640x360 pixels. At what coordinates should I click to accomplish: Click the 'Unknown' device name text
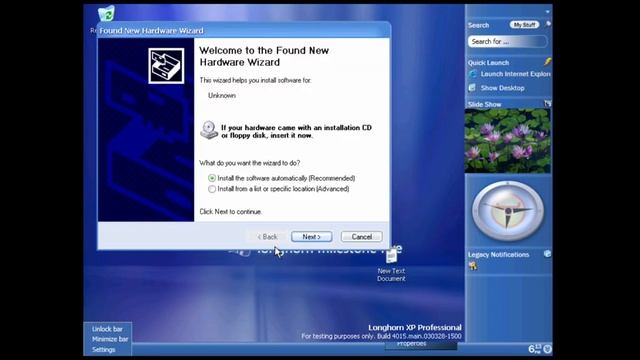[222, 96]
